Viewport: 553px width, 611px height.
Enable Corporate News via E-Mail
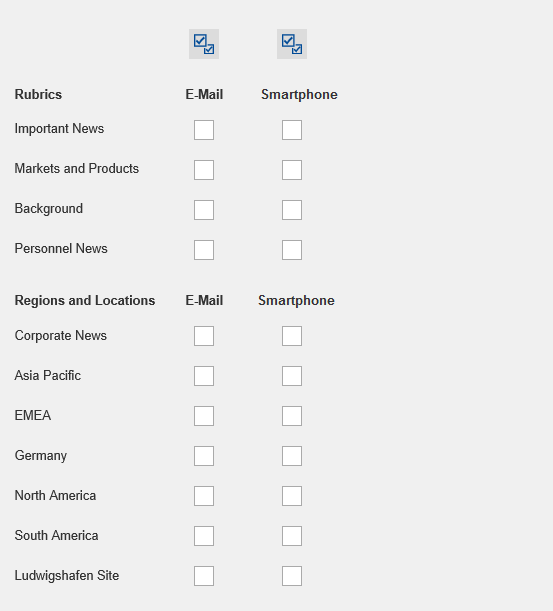(204, 336)
